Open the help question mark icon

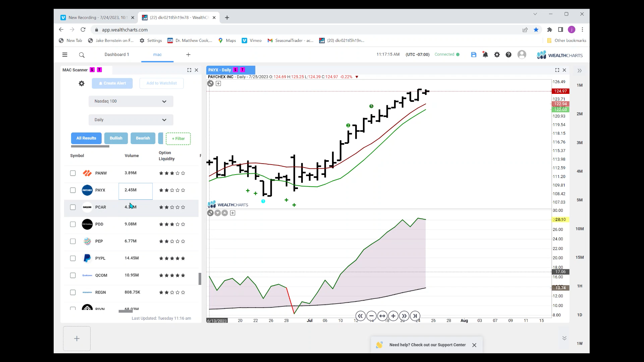[508, 55]
